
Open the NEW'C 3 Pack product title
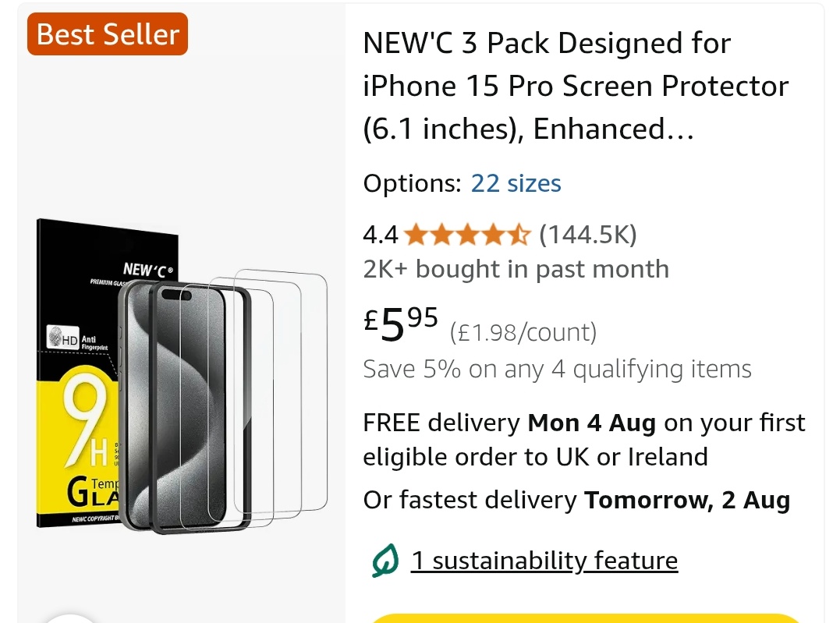[576, 87]
